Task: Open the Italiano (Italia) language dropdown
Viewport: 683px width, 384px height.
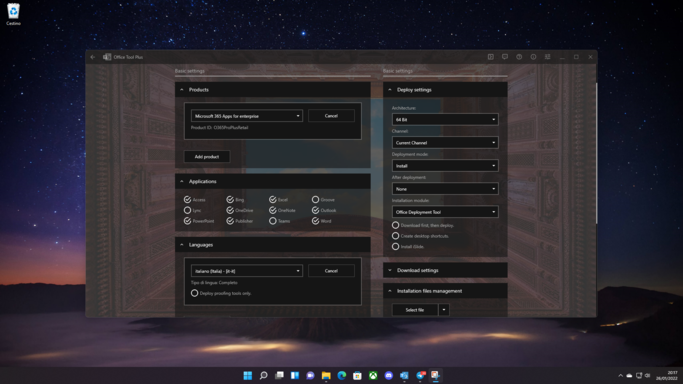Action: point(247,271)
